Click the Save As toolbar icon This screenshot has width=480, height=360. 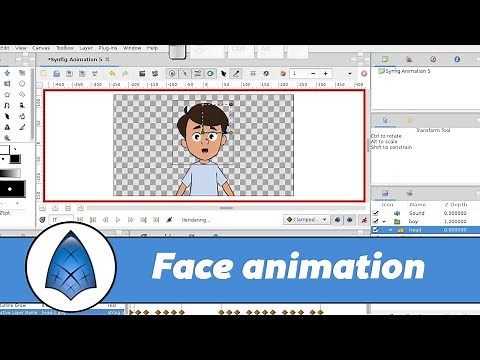tap(82, 73)
